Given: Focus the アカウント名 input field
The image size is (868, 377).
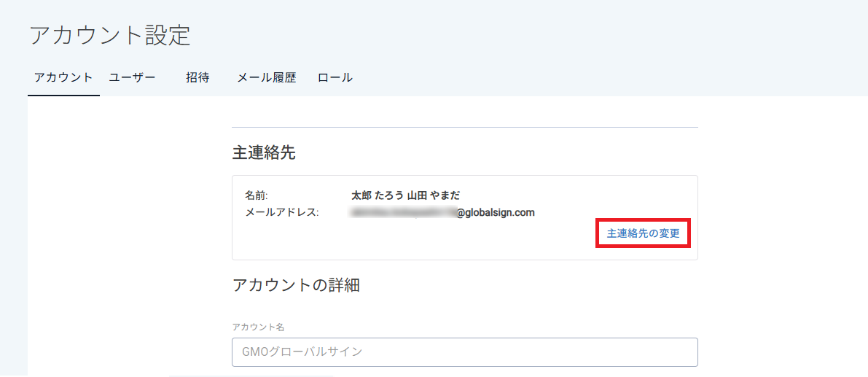Looking at the screenshot, I should click(x=464, y=351).
